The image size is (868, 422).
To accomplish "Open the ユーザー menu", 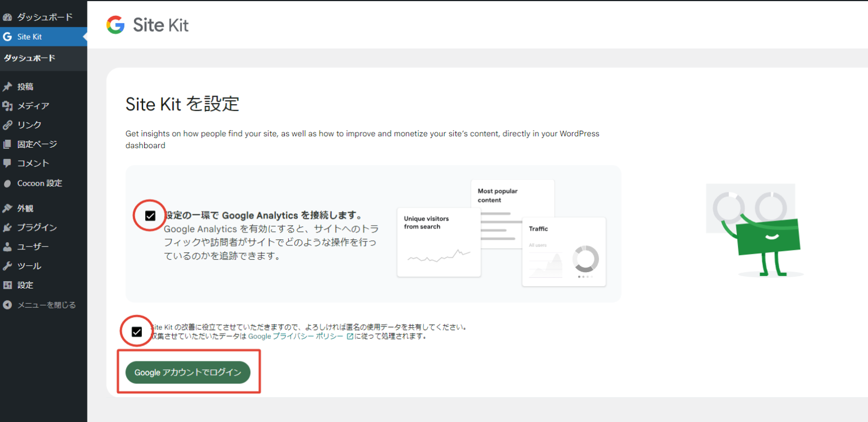I will [x=44, y=247].
